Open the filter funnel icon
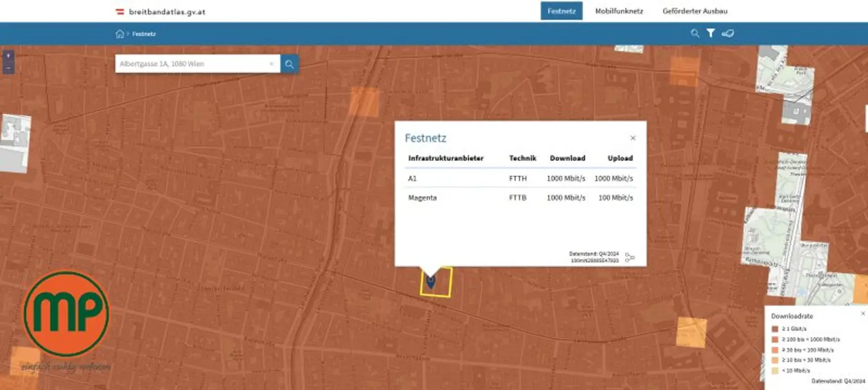Viewport: 868px width, 390px height. (x=711, y=33)
